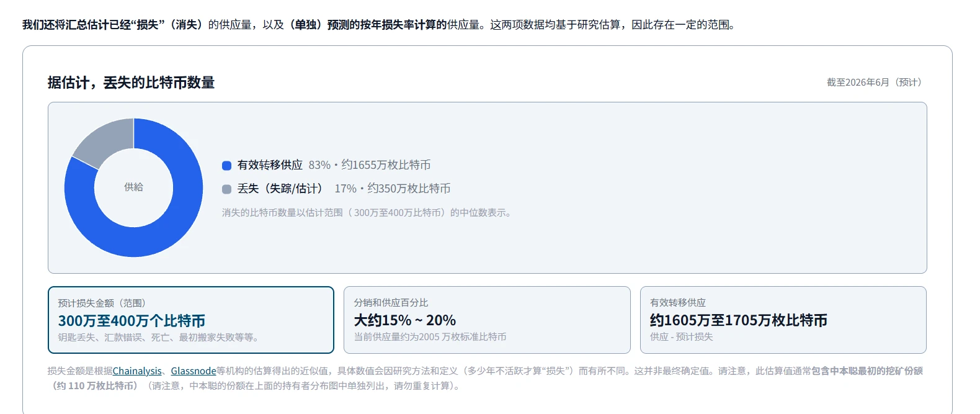
Task: Click legend label 有效转移供应 in chart
Action: pyautogui.click(x=270, y=165)
